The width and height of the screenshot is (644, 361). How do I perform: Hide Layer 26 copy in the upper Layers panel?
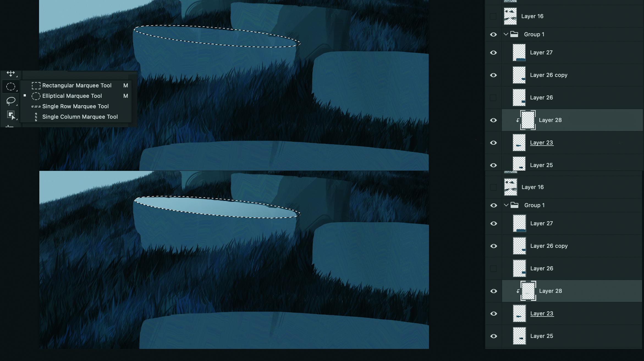click(493, 75)
